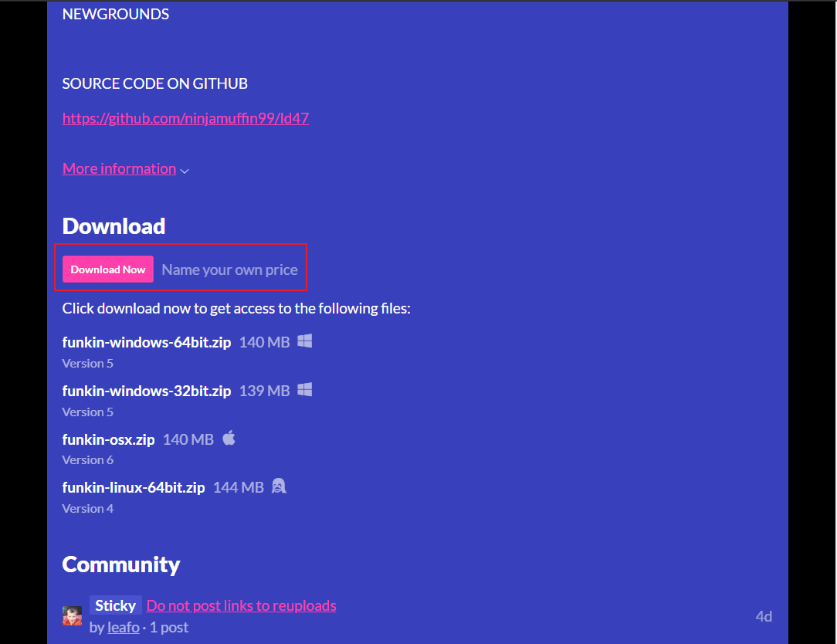Expand the More information section
This screenshot has width=837, height=644.
(x=119, y=169)
